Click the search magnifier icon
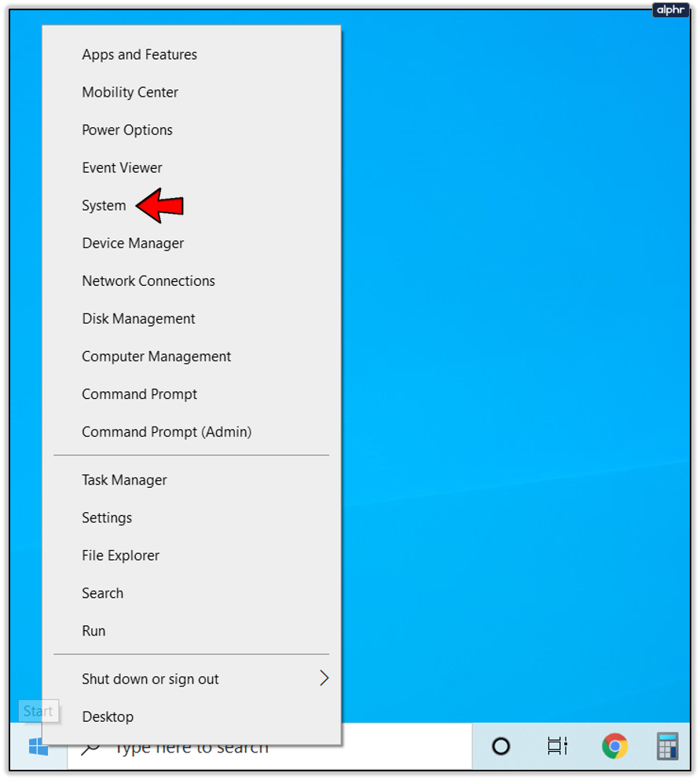Image resolution: width=700 pixels, height=780 pixels. [90, 749]
